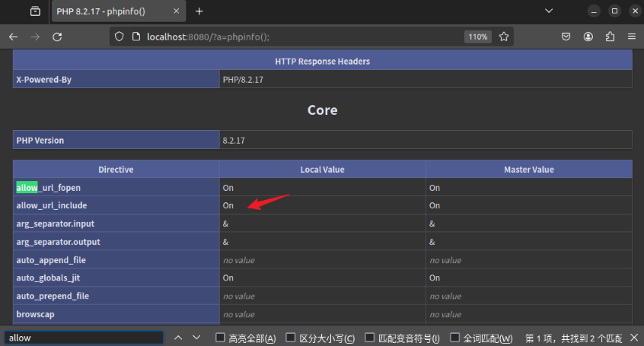Open the Firefox hamburger application menu
The image size is (644, 346).
tap(631, 37)
